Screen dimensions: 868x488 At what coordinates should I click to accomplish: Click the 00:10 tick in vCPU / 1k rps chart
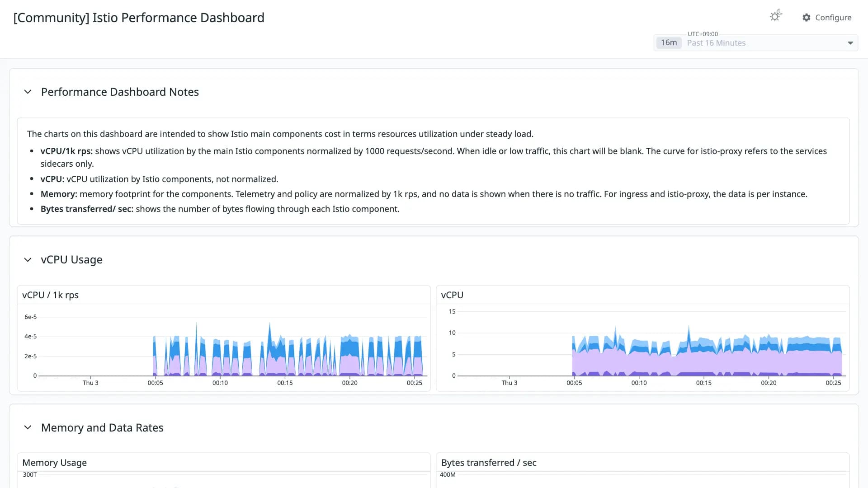point(220,383)
